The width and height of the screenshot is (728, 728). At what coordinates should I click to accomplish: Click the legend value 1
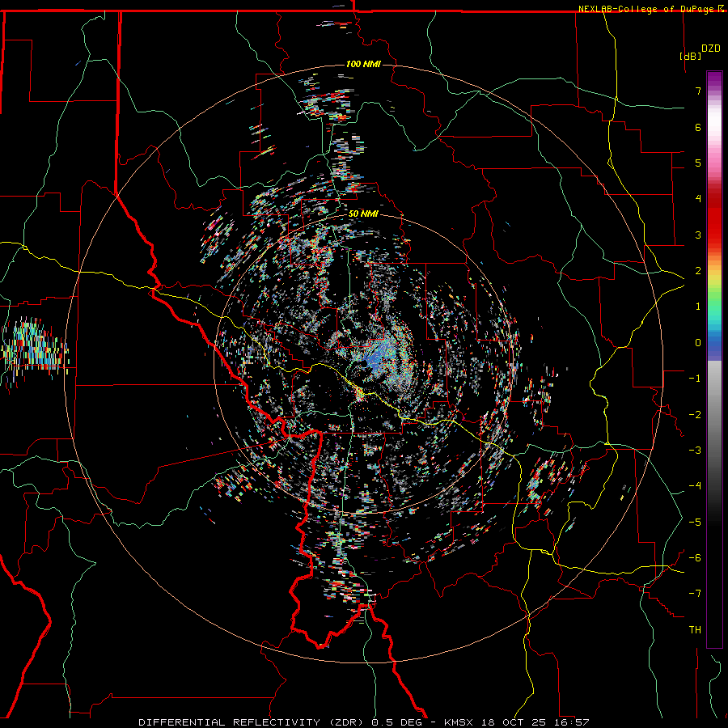tap(698, 307)
